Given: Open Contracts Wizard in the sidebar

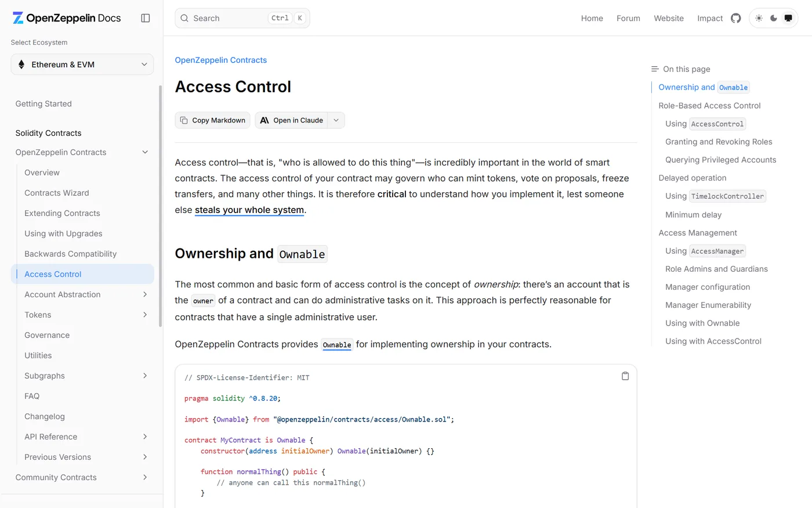Looking at the screenshot, I should 57,193.
